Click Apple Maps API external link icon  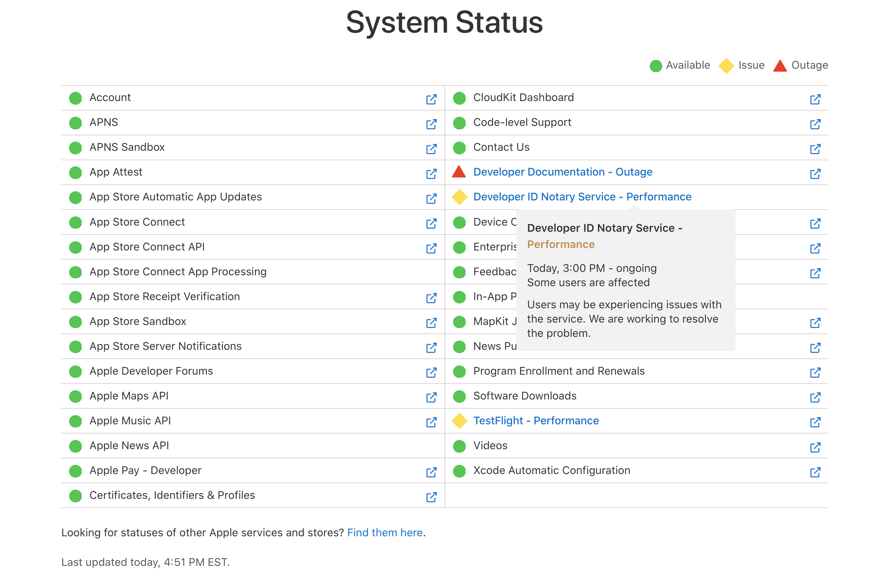coord(431,397)
